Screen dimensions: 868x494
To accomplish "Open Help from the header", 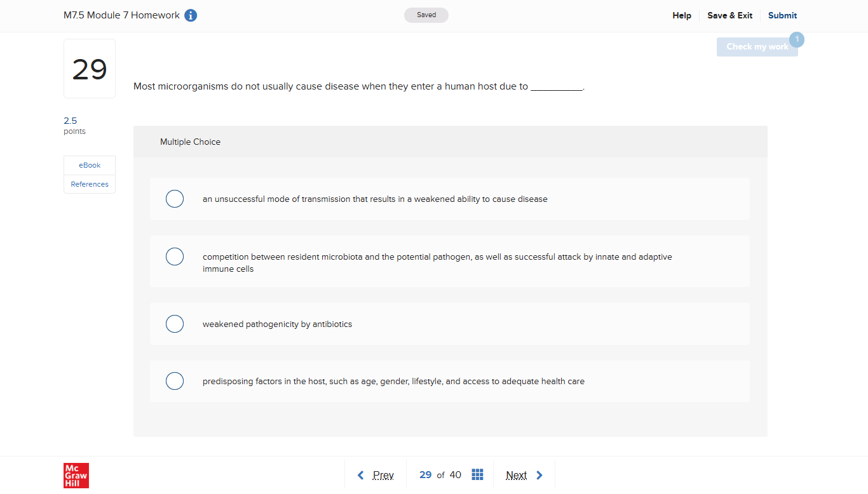I will pos(681,15).
